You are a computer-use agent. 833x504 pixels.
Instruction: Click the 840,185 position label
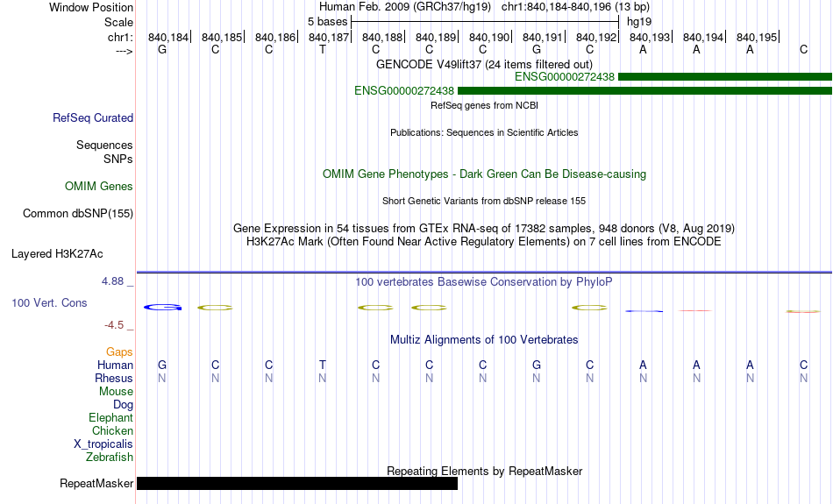click(x=222, y=37)
